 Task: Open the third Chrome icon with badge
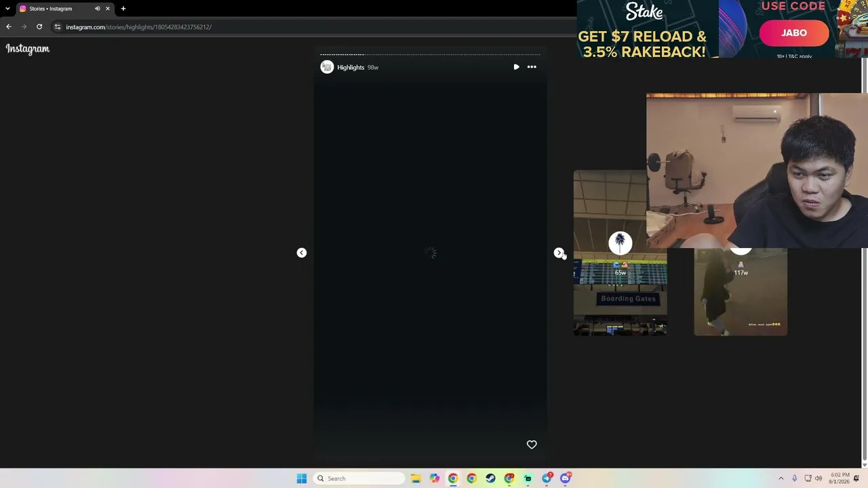point(509,479)
